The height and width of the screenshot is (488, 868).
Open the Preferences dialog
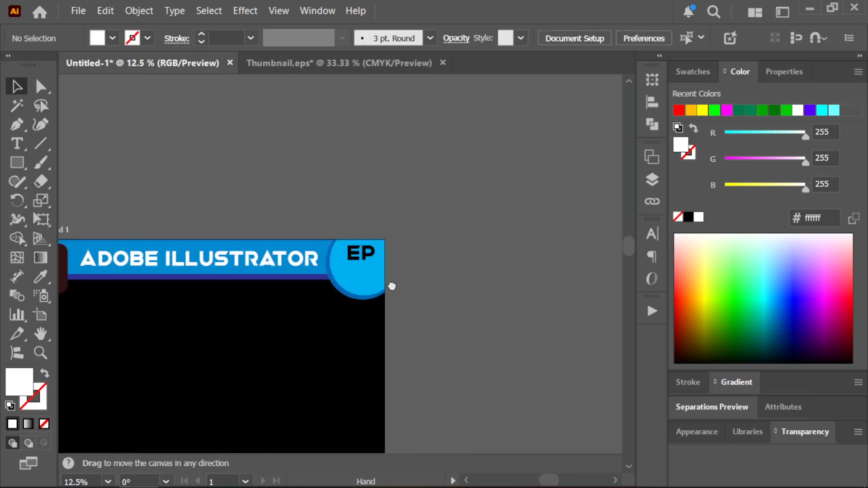coord(644,38)
